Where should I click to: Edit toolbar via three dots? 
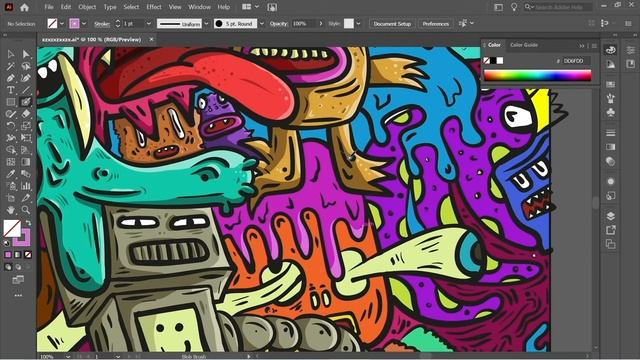pyautogui.click(x=18, y=295)
